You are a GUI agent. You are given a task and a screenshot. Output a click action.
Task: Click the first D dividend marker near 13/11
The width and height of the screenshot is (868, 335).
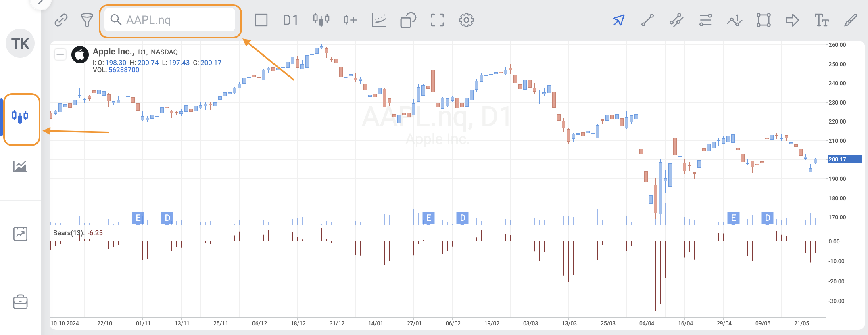point(167,218)
